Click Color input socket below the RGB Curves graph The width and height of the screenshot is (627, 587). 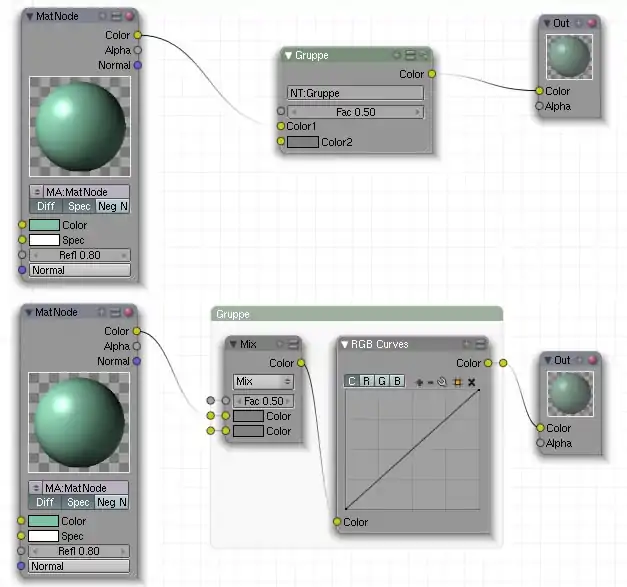tap(337, 522)
